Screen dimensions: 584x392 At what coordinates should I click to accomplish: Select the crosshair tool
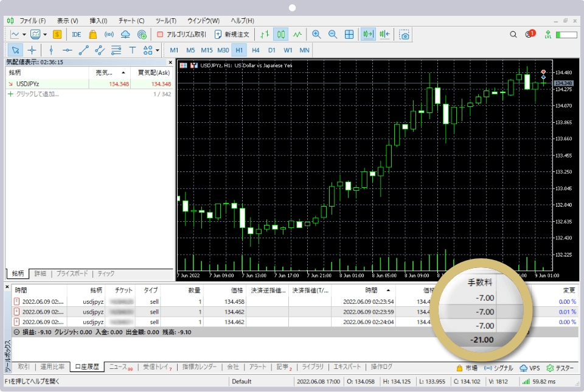32,50
